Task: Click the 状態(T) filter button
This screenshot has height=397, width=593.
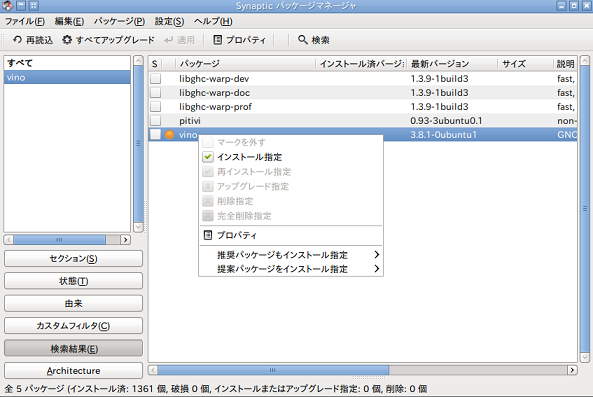Action: 73,281
